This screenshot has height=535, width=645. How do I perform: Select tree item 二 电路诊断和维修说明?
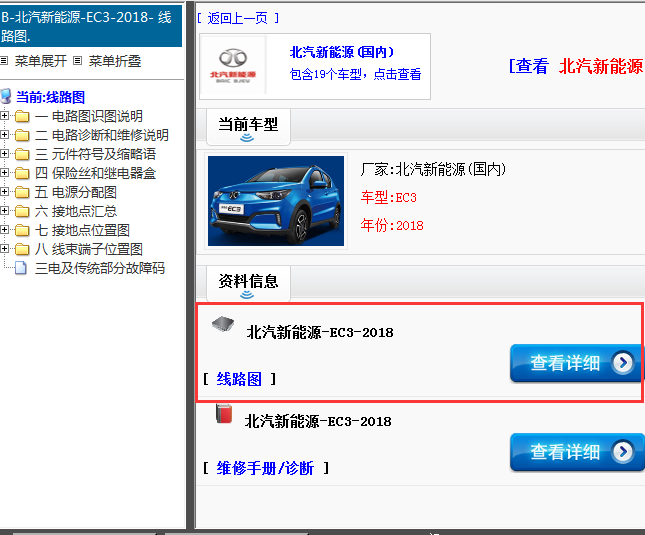click(x=102, y=135)
